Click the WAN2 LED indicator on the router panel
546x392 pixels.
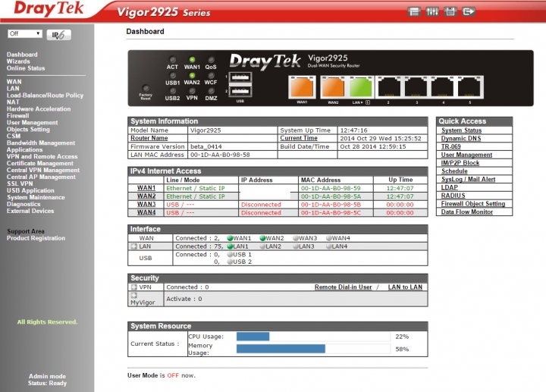point(192,75)
